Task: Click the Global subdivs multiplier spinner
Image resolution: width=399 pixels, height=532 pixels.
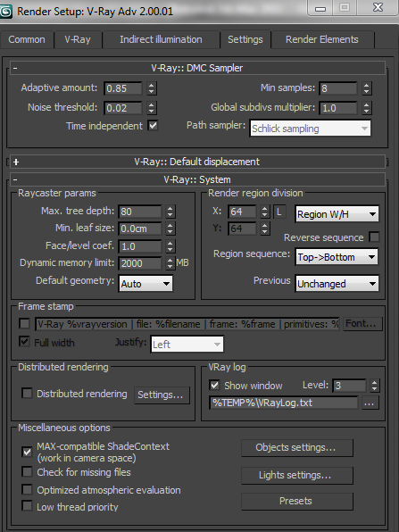Action: coord(366,108)
